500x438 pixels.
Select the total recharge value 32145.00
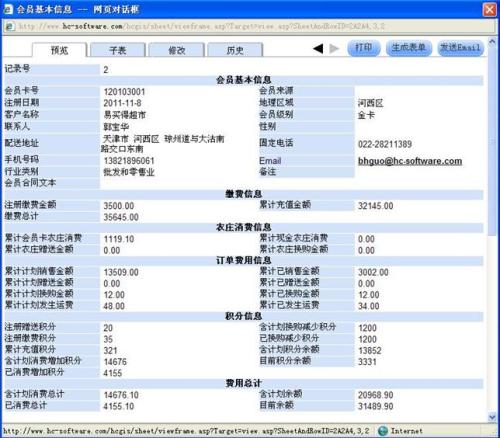coord(376,206)
